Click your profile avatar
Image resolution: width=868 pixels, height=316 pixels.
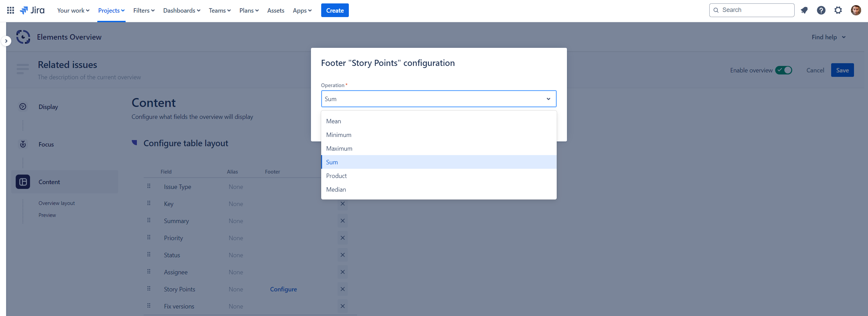856,10
